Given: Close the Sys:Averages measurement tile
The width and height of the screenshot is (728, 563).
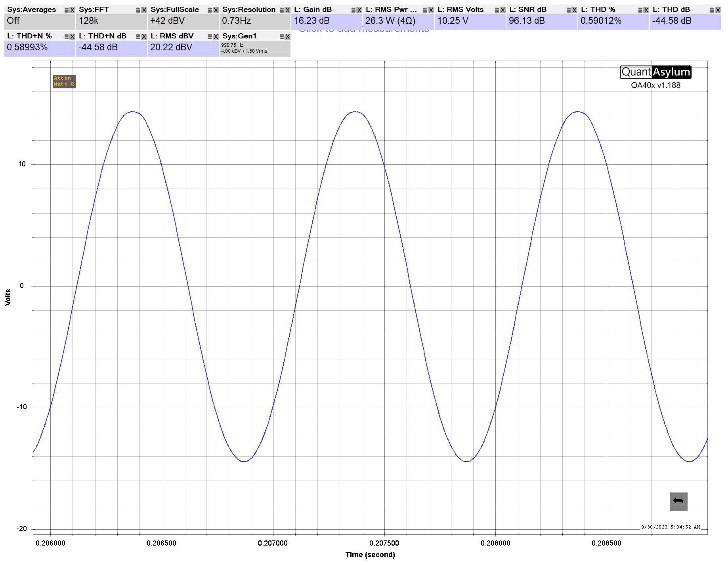Looking at the screenshot, I should tap(73, 10).
